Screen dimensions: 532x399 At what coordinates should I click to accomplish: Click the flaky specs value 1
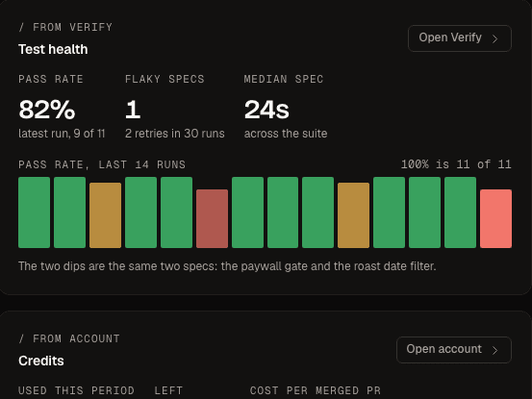coord(133,110)
